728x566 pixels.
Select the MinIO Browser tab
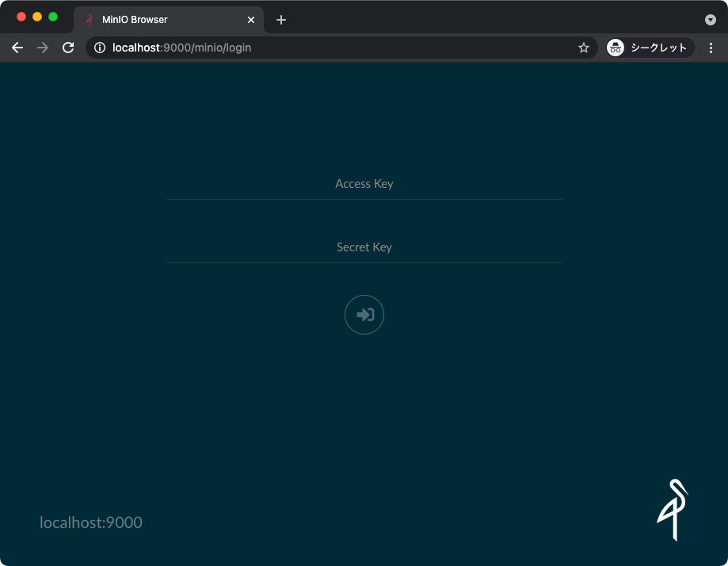tap(169, 20)
